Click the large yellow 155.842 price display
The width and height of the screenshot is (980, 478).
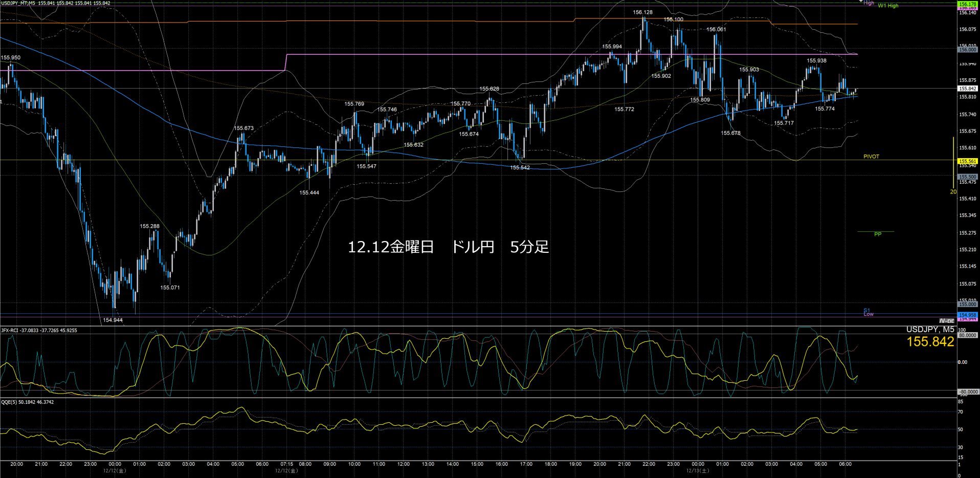(x=930, y=342)
